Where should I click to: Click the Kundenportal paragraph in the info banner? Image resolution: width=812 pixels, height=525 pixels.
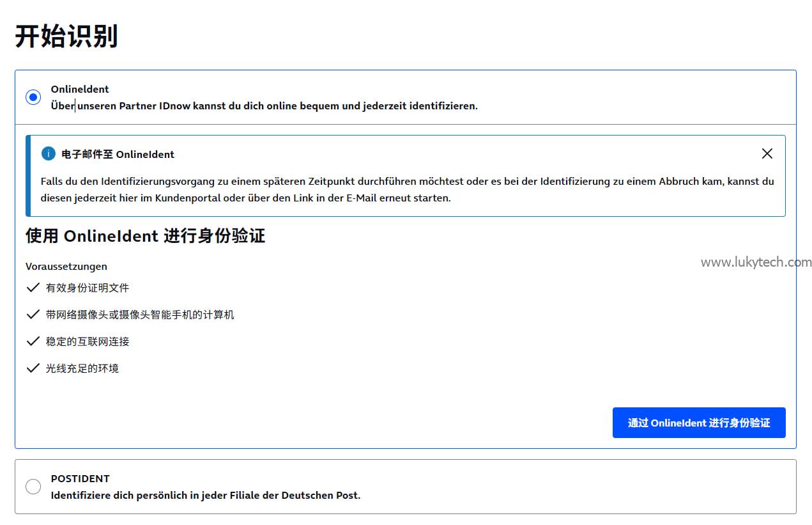tap(406, 189)
